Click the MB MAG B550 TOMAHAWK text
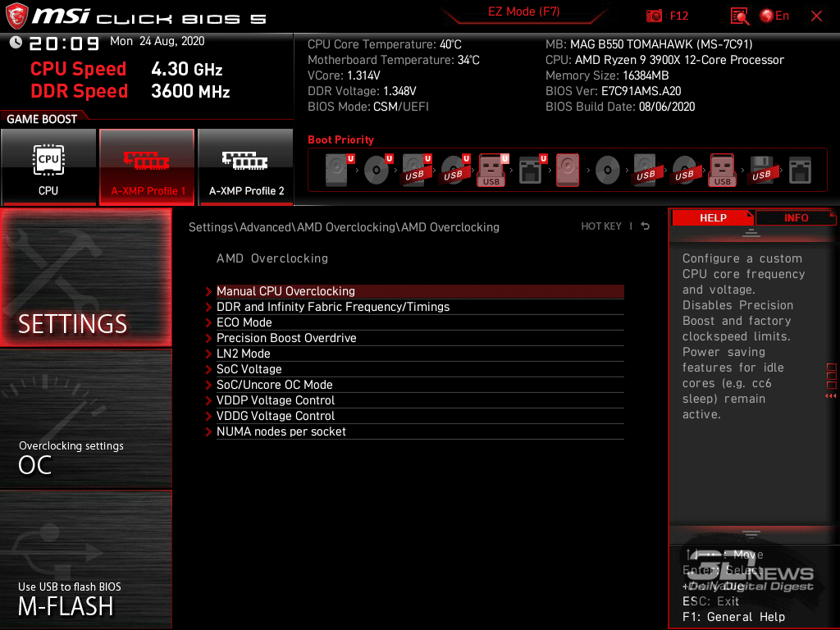840x630 pixels. (x=649, y=44)
